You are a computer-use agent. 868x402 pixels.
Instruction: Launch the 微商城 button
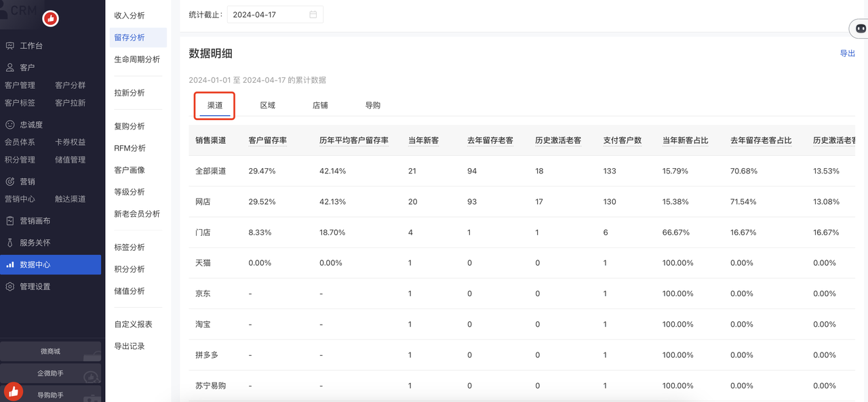point(50,351)
